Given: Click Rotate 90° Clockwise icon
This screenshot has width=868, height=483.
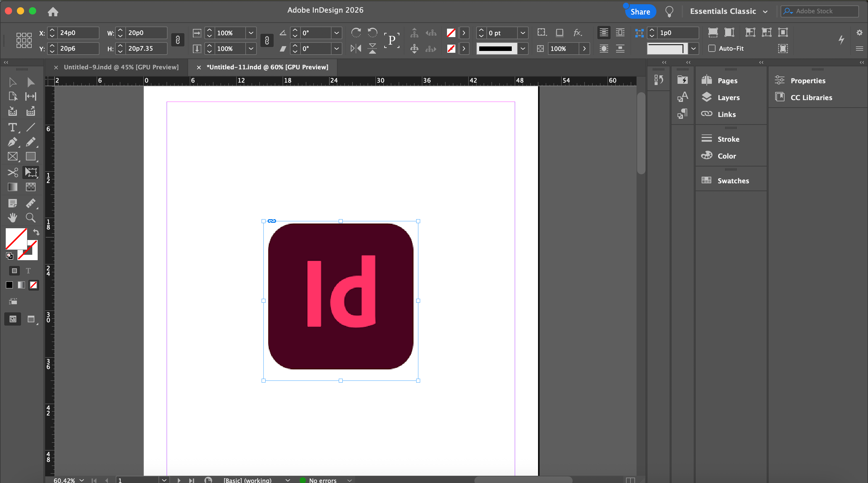Looking at the screenshot, I should coord(356,33).
